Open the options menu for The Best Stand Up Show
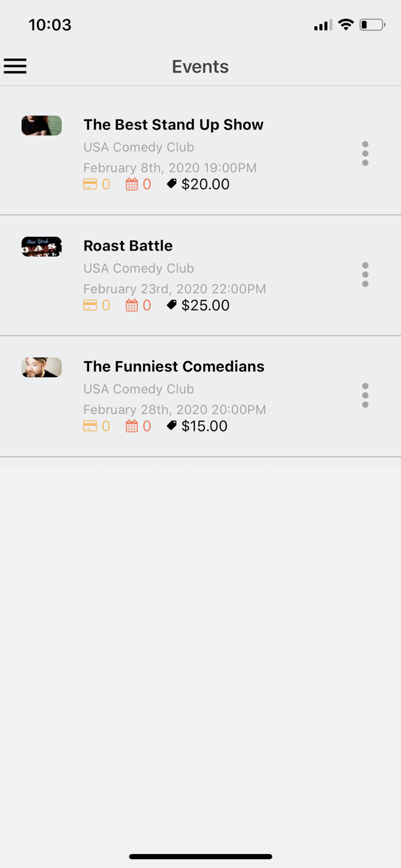This screenshot has width=401, height=868. pyautogui.click(x=365, y=153)
